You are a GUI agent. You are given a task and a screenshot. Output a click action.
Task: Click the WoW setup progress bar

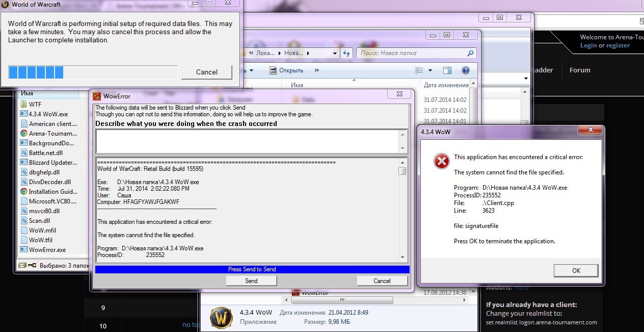point(93,72)
